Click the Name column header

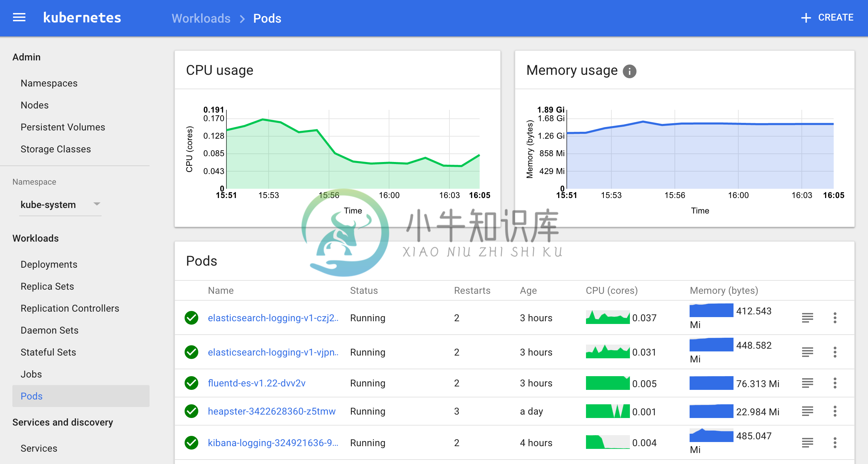tap(221, 290)
